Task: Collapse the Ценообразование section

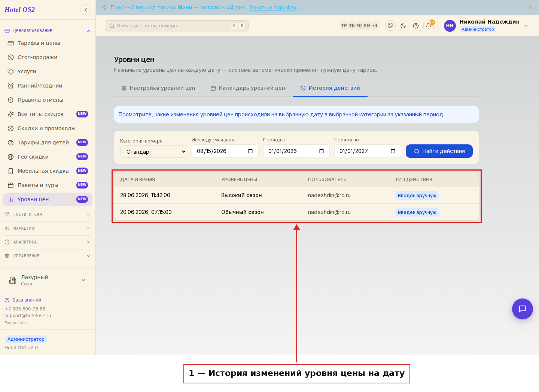Action: coord(48,31)
